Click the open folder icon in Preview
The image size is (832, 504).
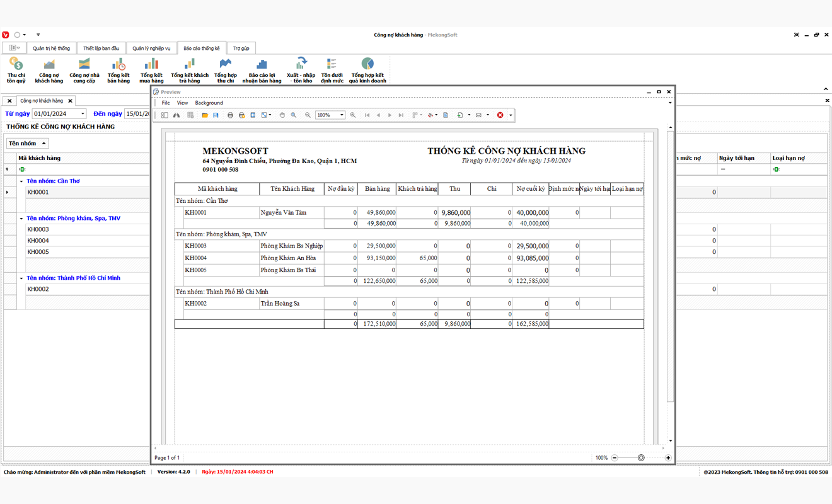click(x=205, y=115)
